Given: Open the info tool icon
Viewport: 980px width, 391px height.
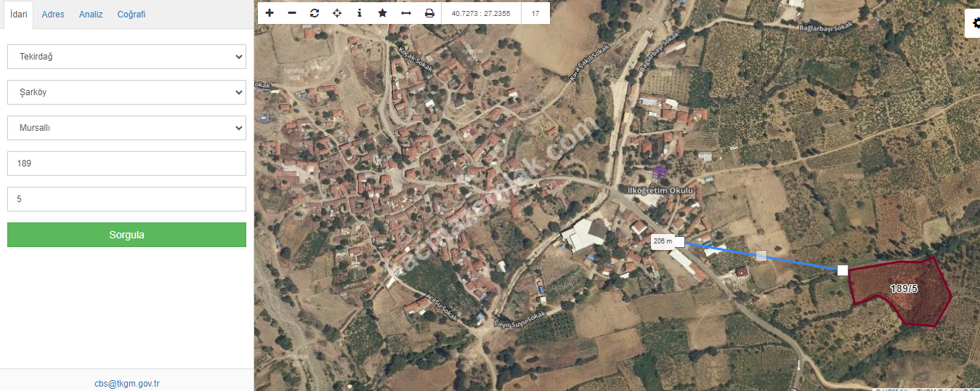Looking at the screenshot, I should tap(360, 13).
